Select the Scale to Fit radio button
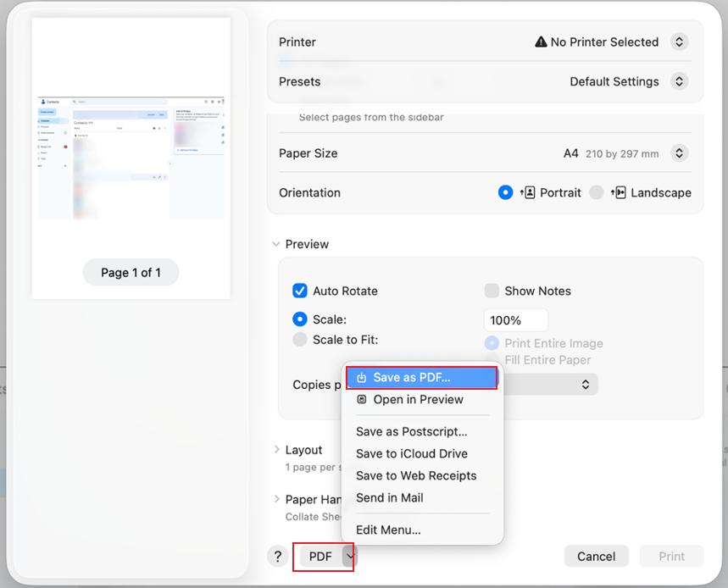The image size is (728, 588). coord(300,339)
